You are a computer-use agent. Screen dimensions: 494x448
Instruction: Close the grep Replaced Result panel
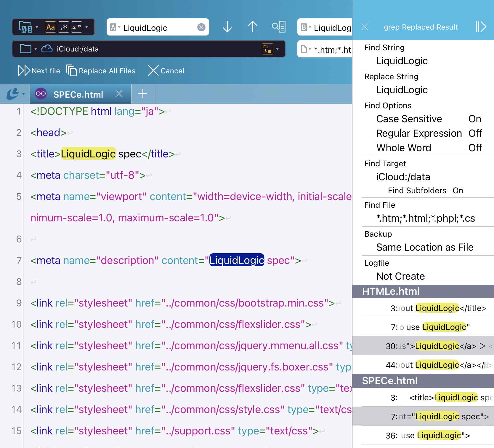click(365, 27)
